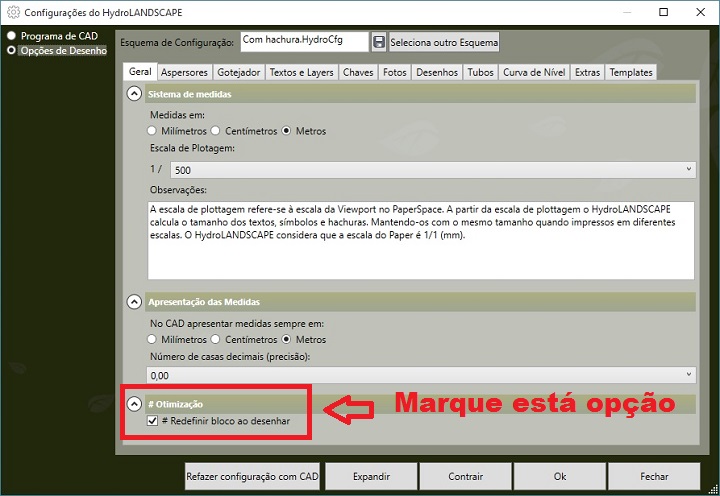
Task: Click inside the Observações text box
Action: tap(421, 240)
